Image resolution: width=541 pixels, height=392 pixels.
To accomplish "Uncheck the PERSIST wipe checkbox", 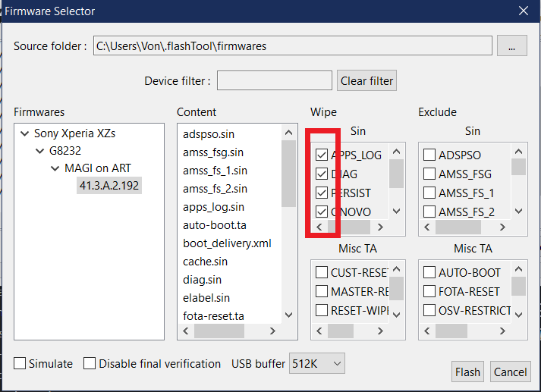I will pos(322,193).
